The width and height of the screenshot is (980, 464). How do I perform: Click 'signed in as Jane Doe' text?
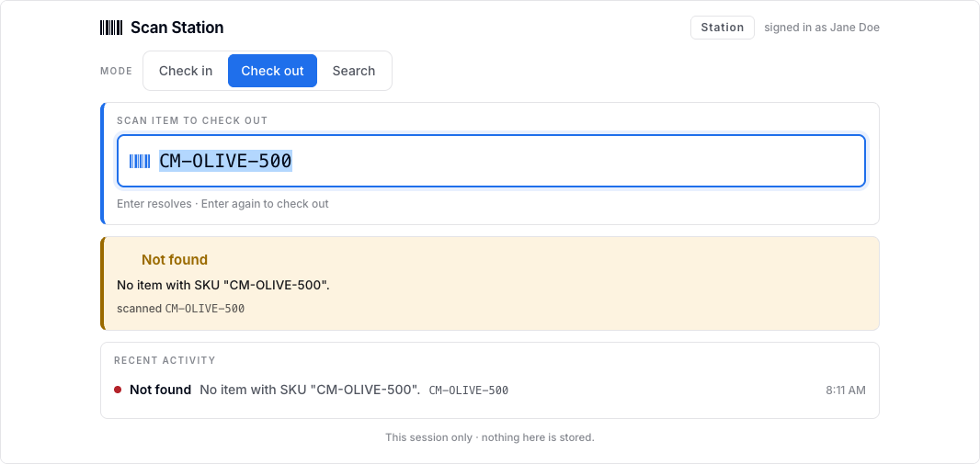tap(822, 28)
